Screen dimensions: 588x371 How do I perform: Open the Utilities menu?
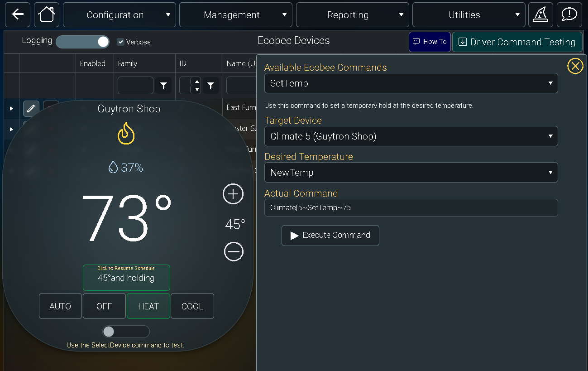[x=468, y=15]
